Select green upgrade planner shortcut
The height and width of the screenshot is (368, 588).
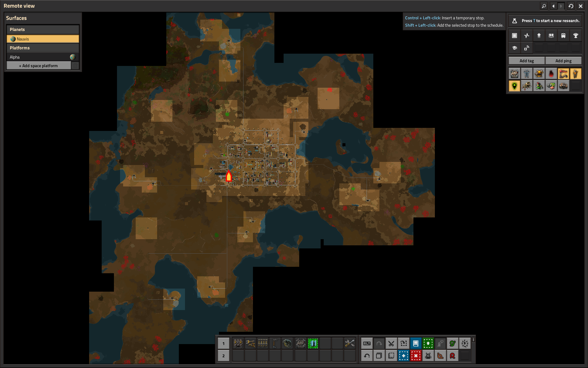[428, 343]
